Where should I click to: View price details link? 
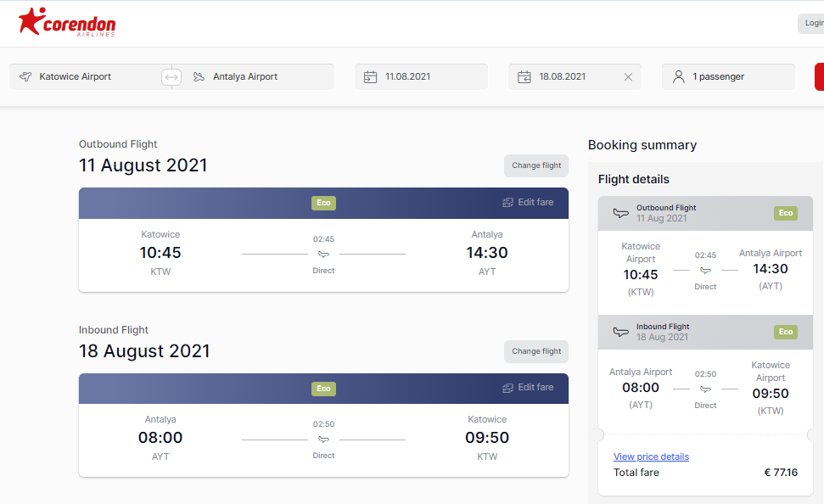pyautogui.click(x=651, y=456)
